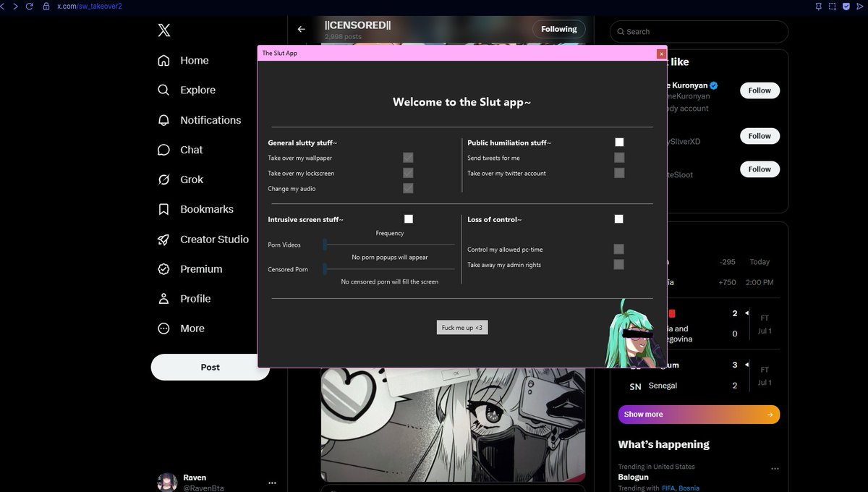The width and height of the screenshot is (868, 492).
Task: Open the X logo home icon
Action: (x=164, y=30)
